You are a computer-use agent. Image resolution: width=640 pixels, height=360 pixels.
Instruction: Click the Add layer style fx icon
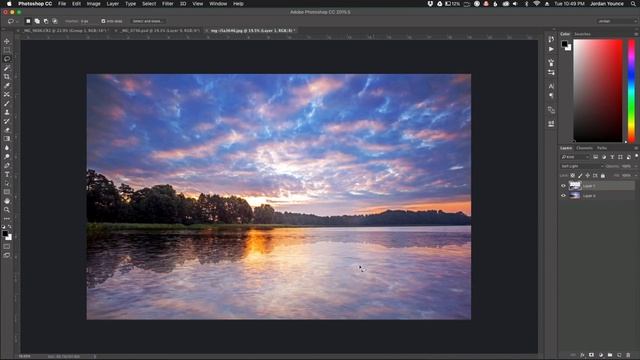(582, 355)
